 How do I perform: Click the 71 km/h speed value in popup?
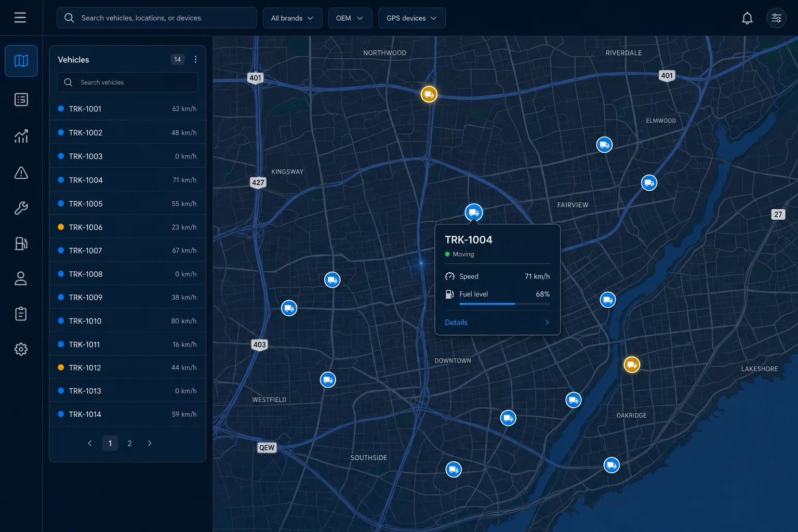click(x=537, y=276)
